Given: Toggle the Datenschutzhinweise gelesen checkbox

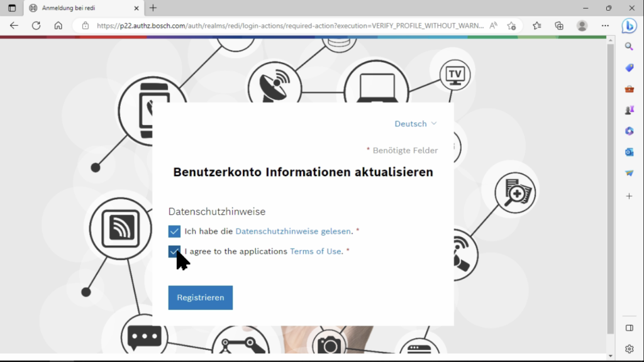Looking at the screenshot, I should click(x=174, y=231).
